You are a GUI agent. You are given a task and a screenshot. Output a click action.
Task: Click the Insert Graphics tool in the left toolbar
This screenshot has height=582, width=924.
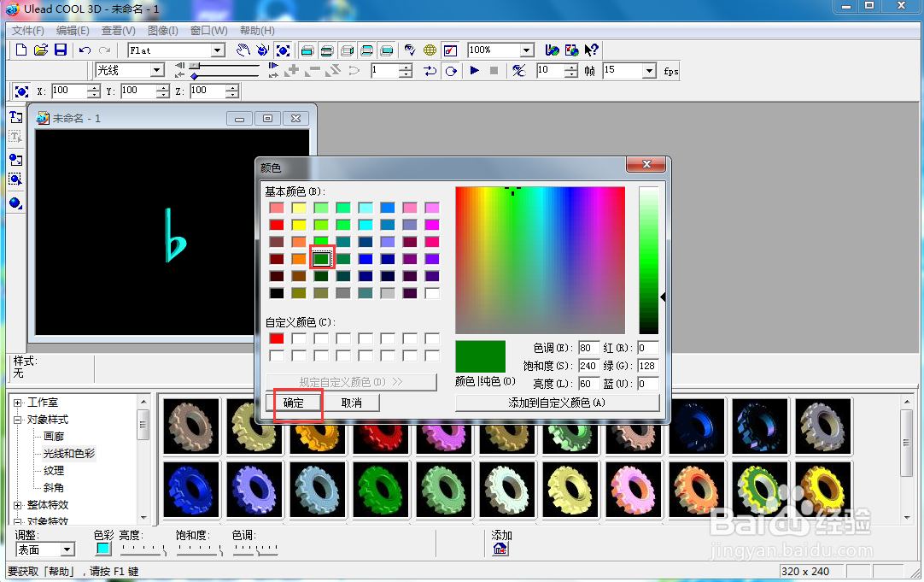(16, 160)
